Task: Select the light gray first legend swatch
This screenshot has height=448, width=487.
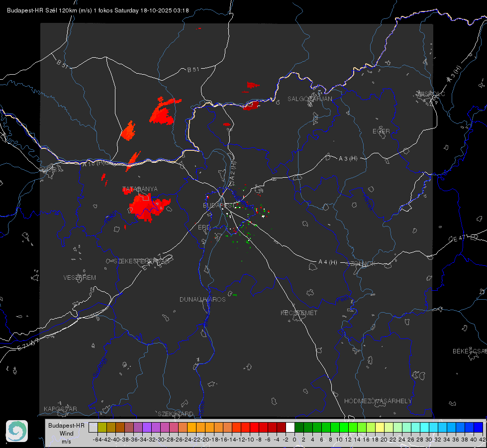Action: point(93,427)
